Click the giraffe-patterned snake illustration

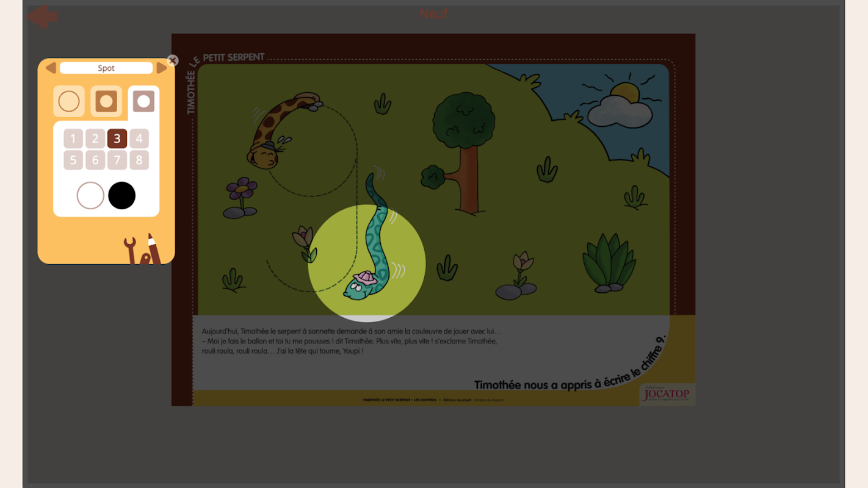click(x=284, y=130)
